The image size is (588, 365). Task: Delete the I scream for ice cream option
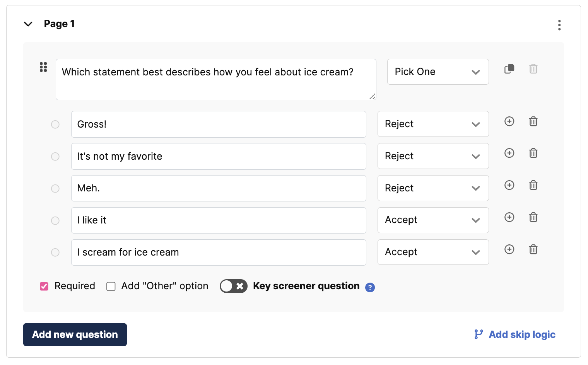point(533,249)
